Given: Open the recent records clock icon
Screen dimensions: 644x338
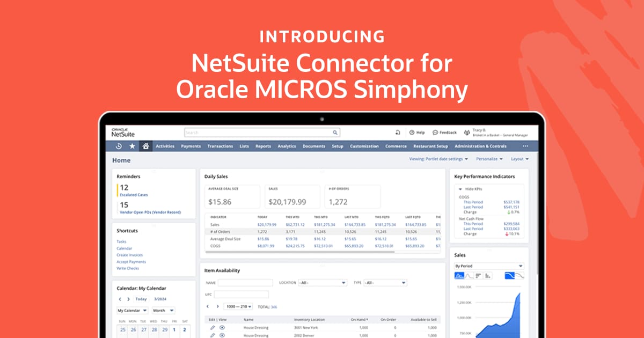Looking at the screenshot, I should (119, 146).
